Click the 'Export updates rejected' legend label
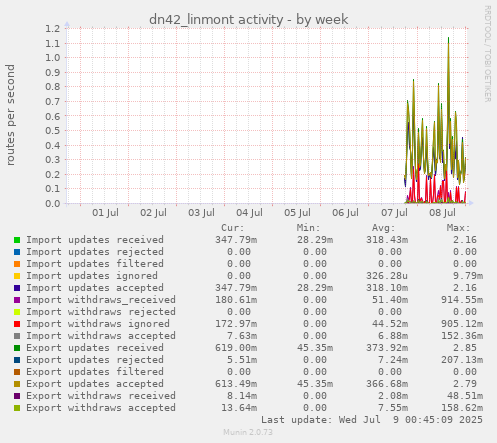Viewport: 497px width, 443px height. 95,360
